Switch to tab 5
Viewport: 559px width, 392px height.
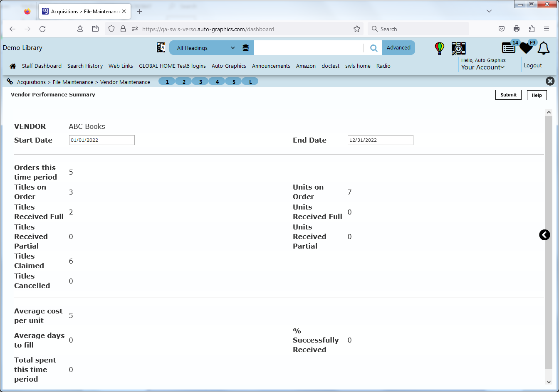tap(234, 81)
